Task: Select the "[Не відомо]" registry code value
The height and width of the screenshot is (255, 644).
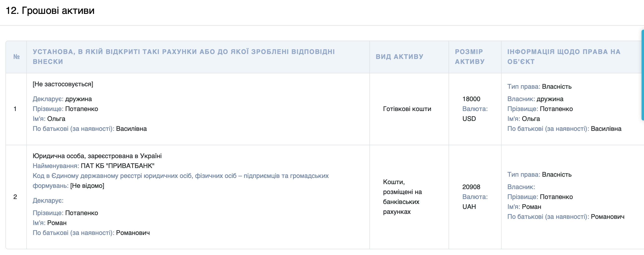Action: (x=87, y=186)
